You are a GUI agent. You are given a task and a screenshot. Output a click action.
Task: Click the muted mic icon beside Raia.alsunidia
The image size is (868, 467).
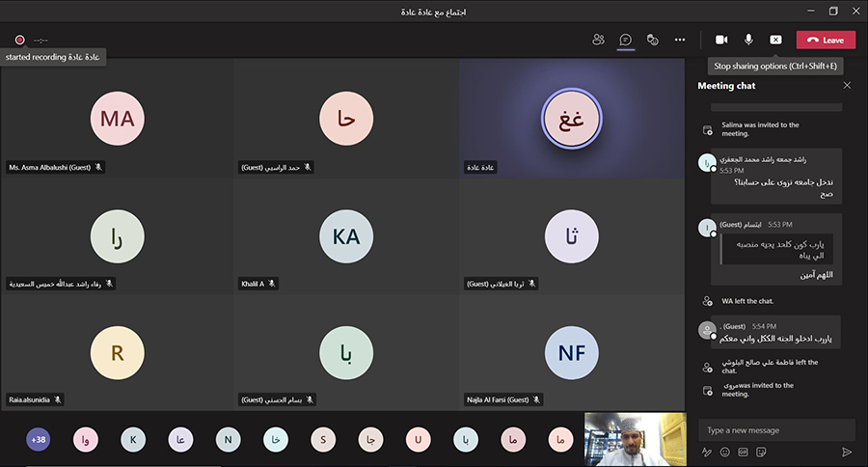[x=58, y=400]
